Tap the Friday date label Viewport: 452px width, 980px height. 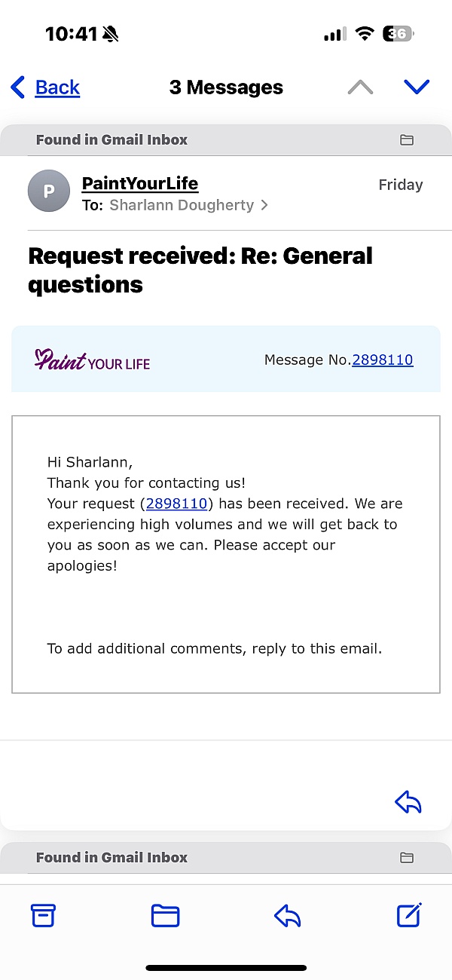click(400, 185)
